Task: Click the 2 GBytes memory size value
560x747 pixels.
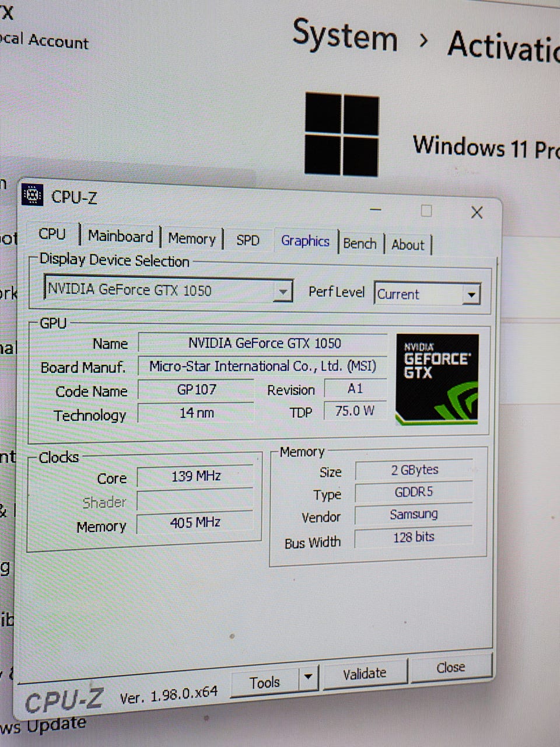Action: click(x=414, y=470)
